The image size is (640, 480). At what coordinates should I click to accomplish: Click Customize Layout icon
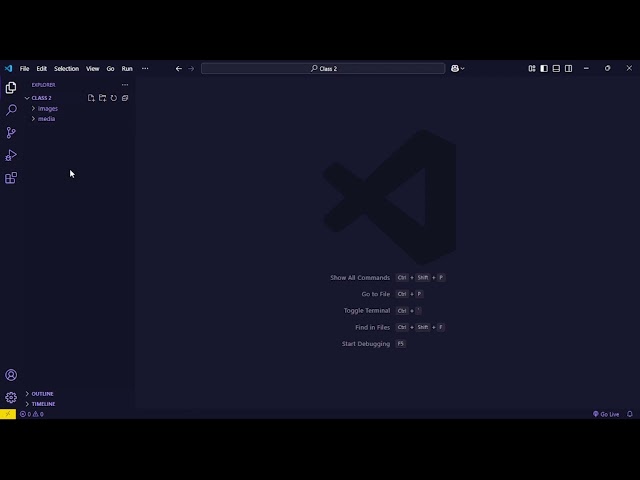(532, 69)
